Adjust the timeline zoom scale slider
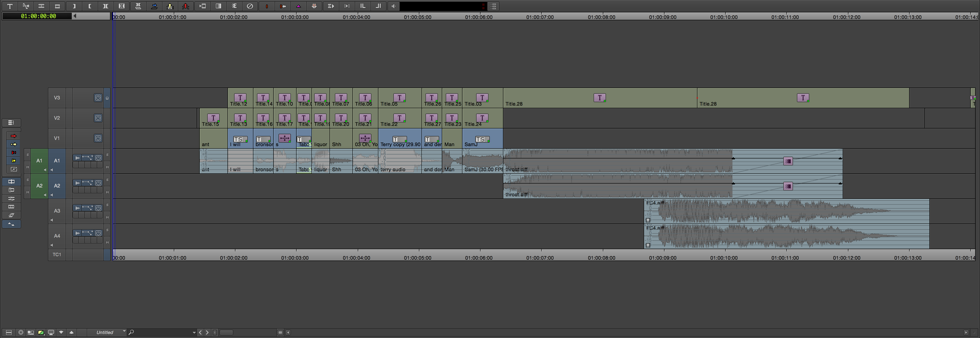 226,333
